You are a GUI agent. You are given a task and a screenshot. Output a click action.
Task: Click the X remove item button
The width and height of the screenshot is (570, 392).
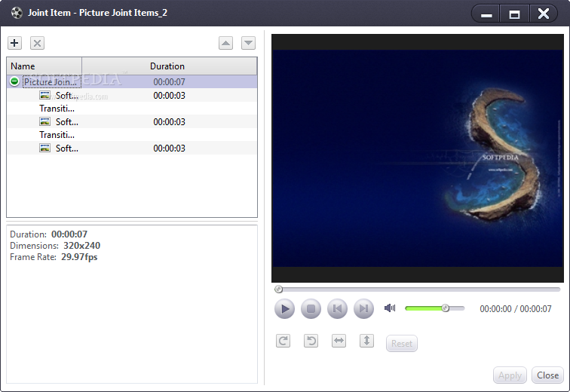[37, 43]
